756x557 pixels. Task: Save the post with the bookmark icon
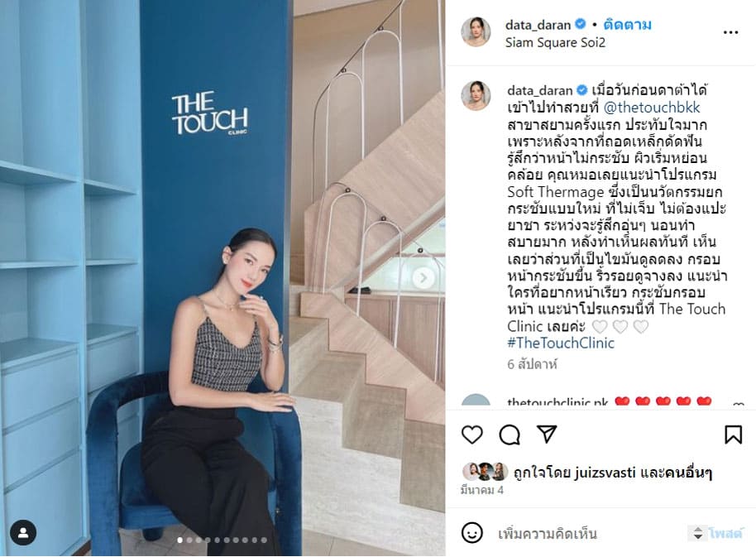(733, 435)
